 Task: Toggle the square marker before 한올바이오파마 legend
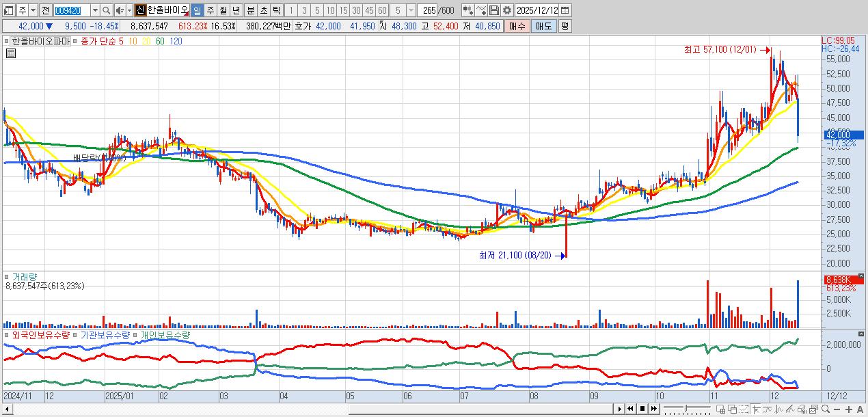6,41
